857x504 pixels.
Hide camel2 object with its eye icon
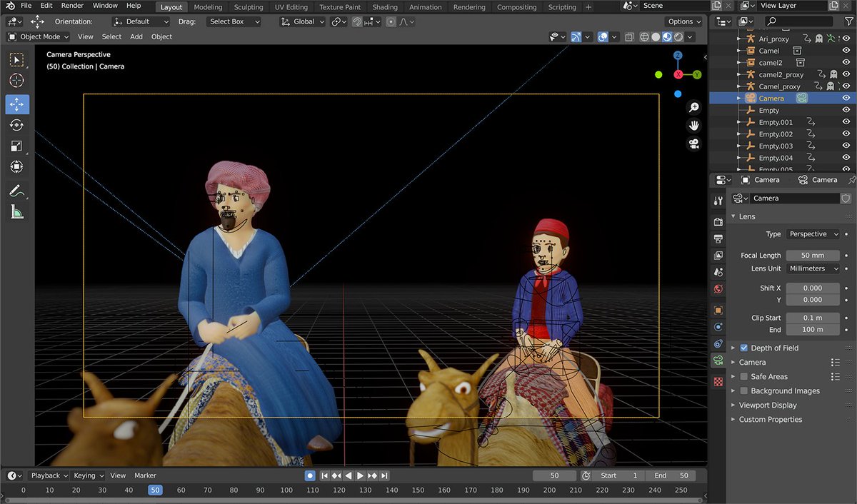[x=846, y=63]
